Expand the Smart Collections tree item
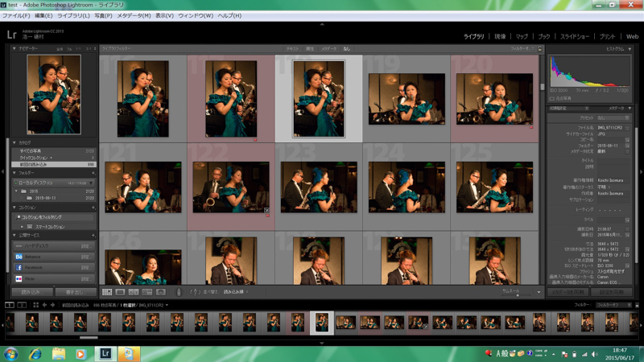 point(23,227)
